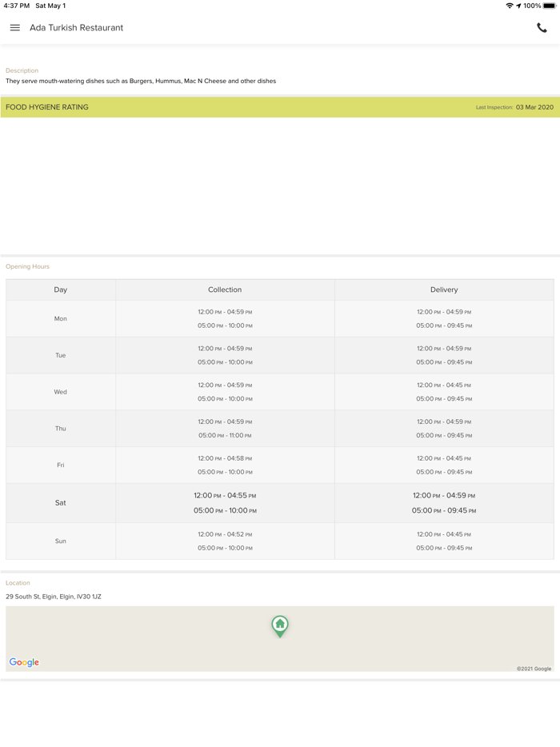Screen dimensions: 560x747
Task: Click Wednesday delivery 12:00 PM - 04:45 PM
Action: click(444, 385)
